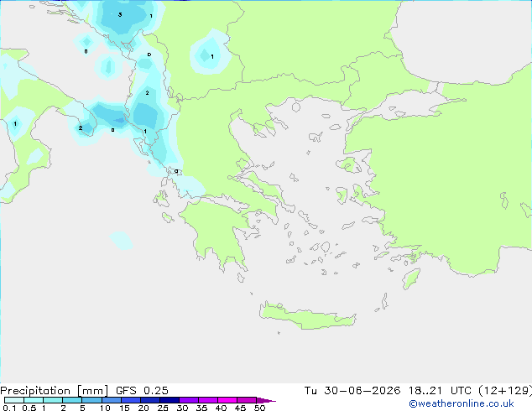Click the "35" legend scale label
The image size is (532, 411).
[201, 408]
